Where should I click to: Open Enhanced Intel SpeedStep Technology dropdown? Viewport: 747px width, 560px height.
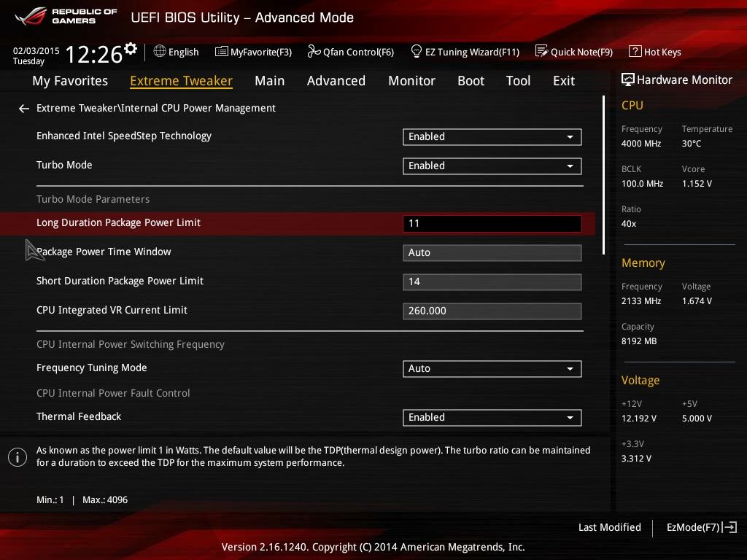tap(492, 136)
